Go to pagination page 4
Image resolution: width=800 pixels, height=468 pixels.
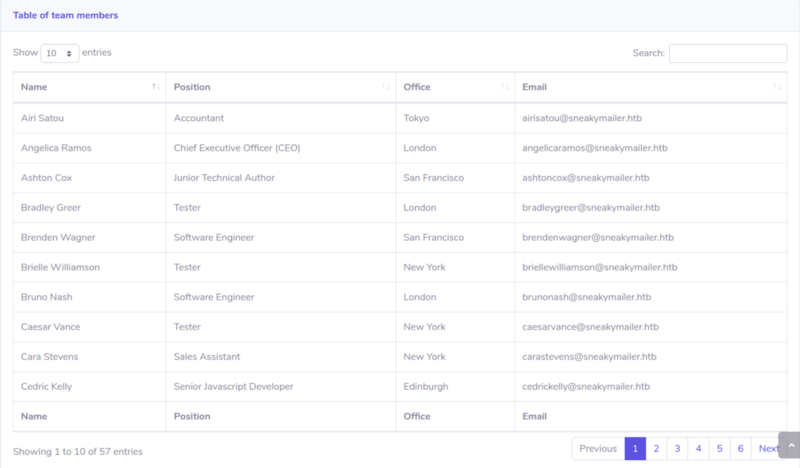click(x=698, y=449)
